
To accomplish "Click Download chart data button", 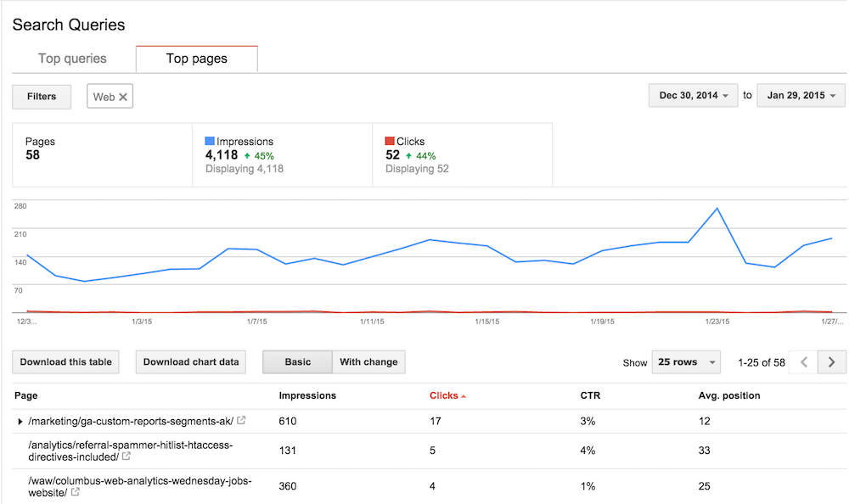I will click(x=191, y=362).
